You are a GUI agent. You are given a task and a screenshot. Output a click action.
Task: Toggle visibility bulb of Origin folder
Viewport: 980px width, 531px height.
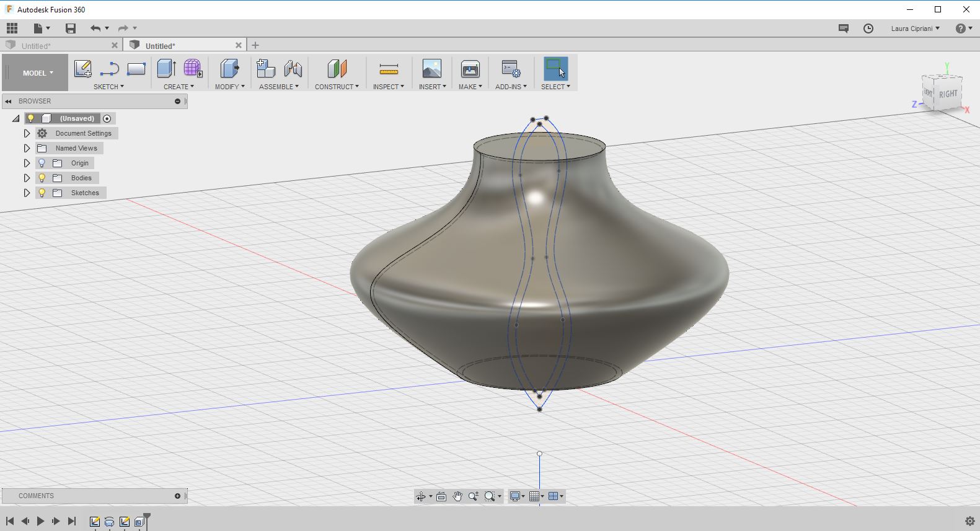click(x=42, y=163)
